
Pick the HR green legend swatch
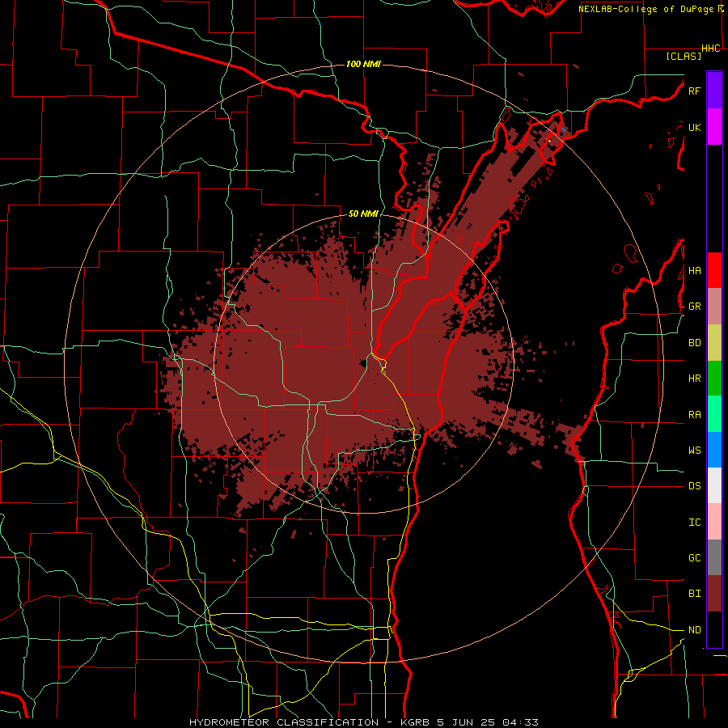coord(714,379)
